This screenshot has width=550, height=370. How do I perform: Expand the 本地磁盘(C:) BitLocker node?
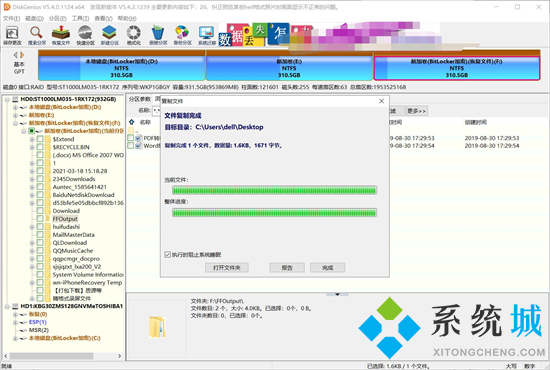(x=15, y=338)
